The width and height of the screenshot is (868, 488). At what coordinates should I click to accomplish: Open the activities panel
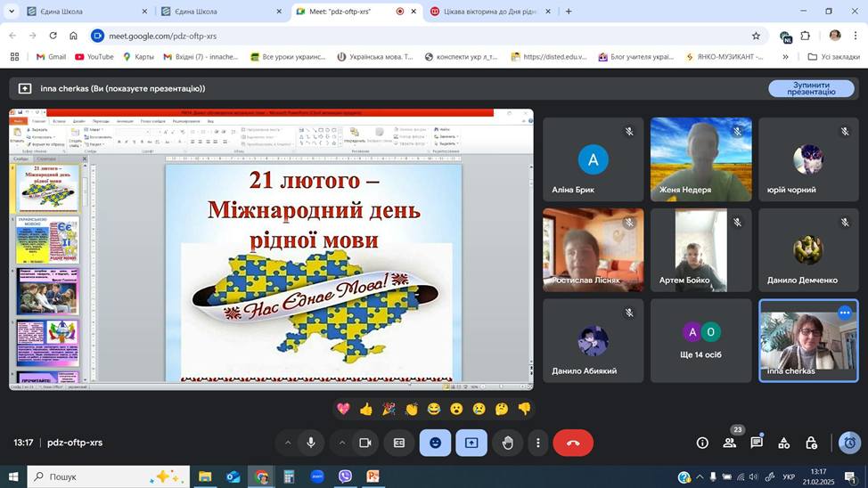(x=784, y=443)
